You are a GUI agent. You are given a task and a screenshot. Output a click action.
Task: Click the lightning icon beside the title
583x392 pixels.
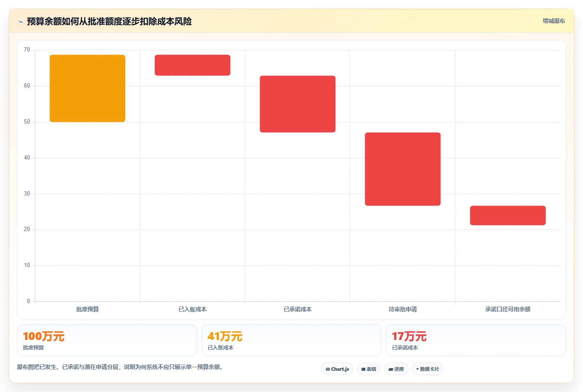[x=20, y=22]
